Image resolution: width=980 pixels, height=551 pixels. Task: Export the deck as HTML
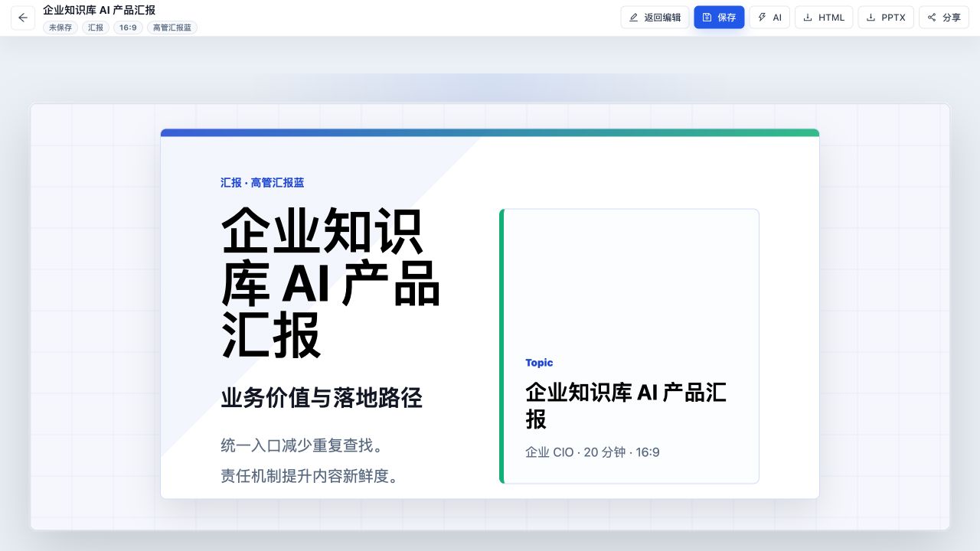click(824, 18)
